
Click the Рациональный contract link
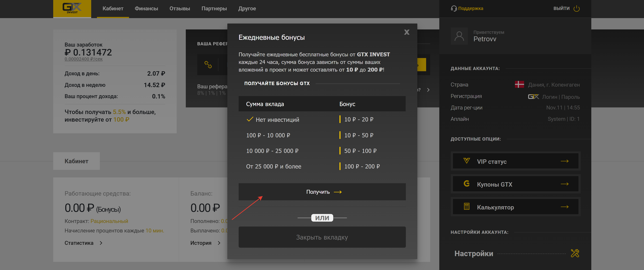click(x=109, y=221)
